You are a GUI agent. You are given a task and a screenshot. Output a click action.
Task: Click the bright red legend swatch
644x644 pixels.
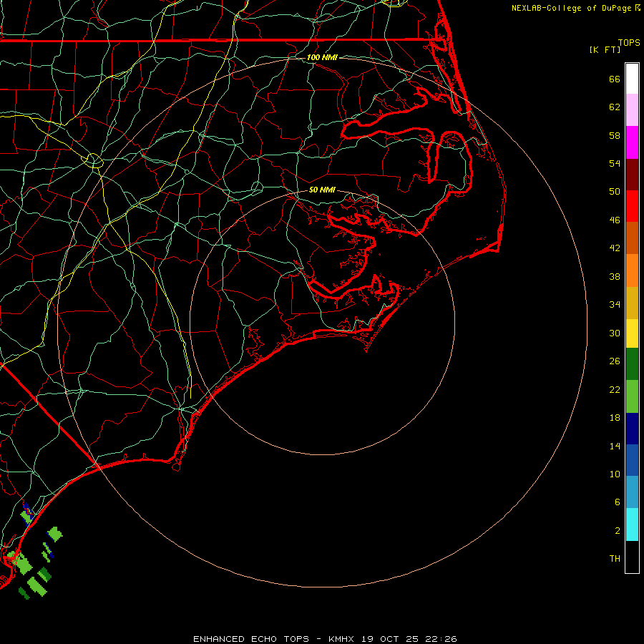632,206
